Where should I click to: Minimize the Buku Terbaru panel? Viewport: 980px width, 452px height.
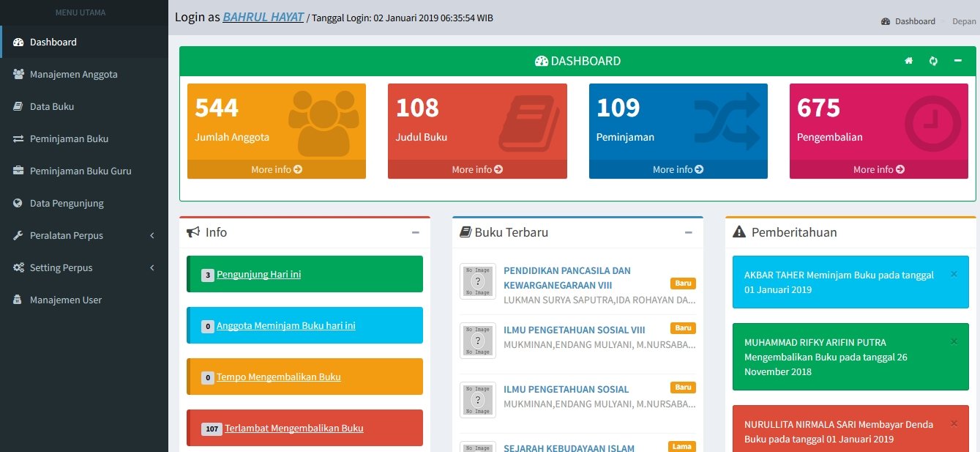tap(688, 232)
